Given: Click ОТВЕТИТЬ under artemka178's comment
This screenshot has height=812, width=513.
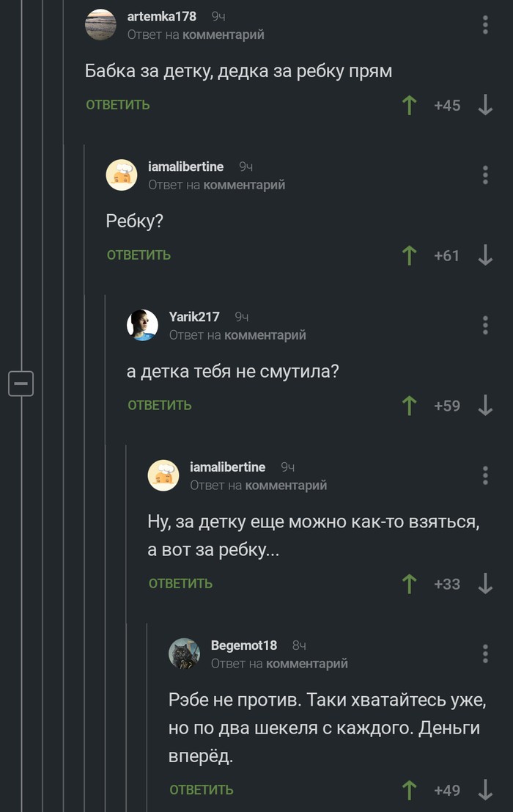Looking at the screenshot, I should tap(118, 105).
